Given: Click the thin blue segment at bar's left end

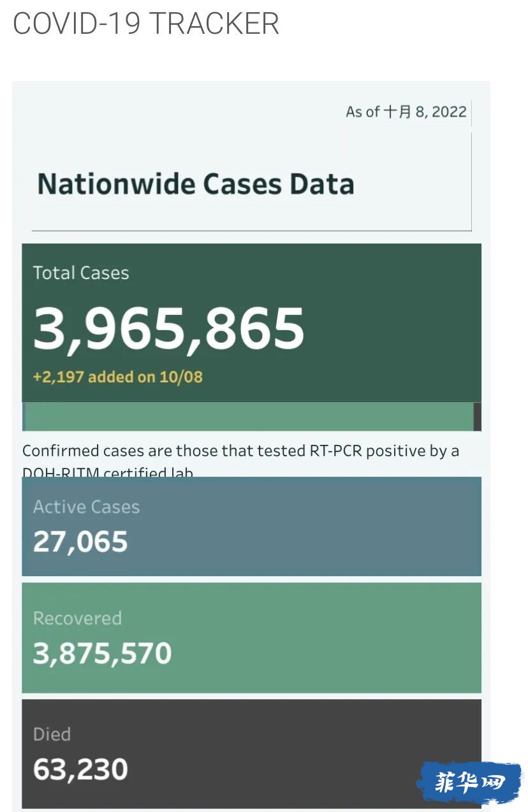Looking at the screenshot, I should pos(24,417).
